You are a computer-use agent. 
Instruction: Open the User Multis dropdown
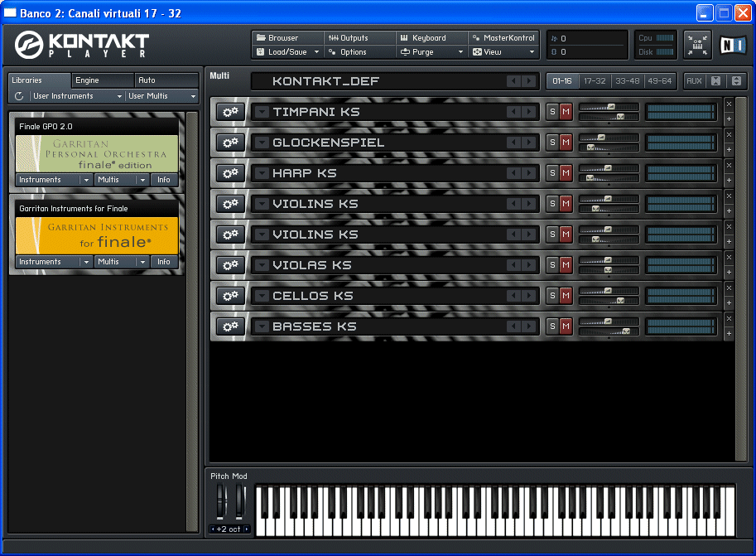click(x=162, y=96)
